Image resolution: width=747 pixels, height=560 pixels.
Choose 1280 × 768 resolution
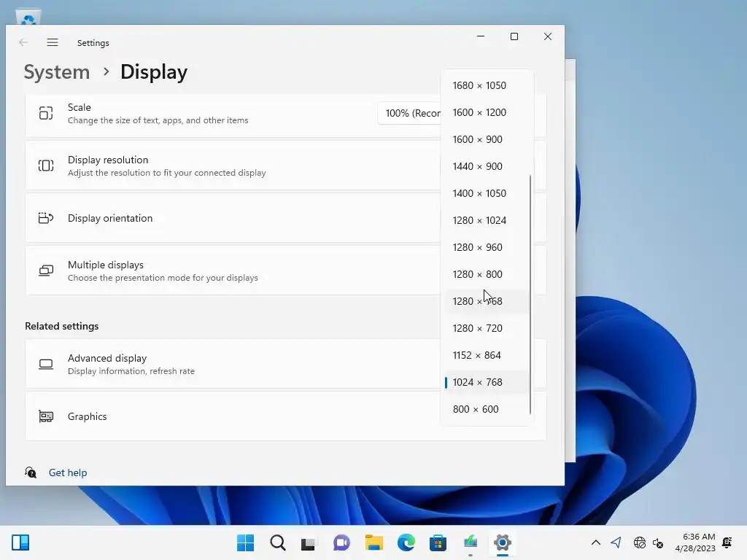click(486, 301)
